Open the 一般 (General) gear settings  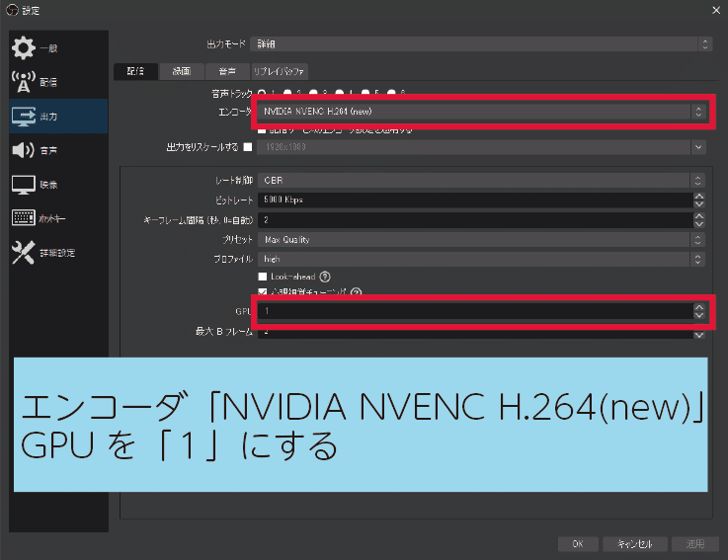24,47
